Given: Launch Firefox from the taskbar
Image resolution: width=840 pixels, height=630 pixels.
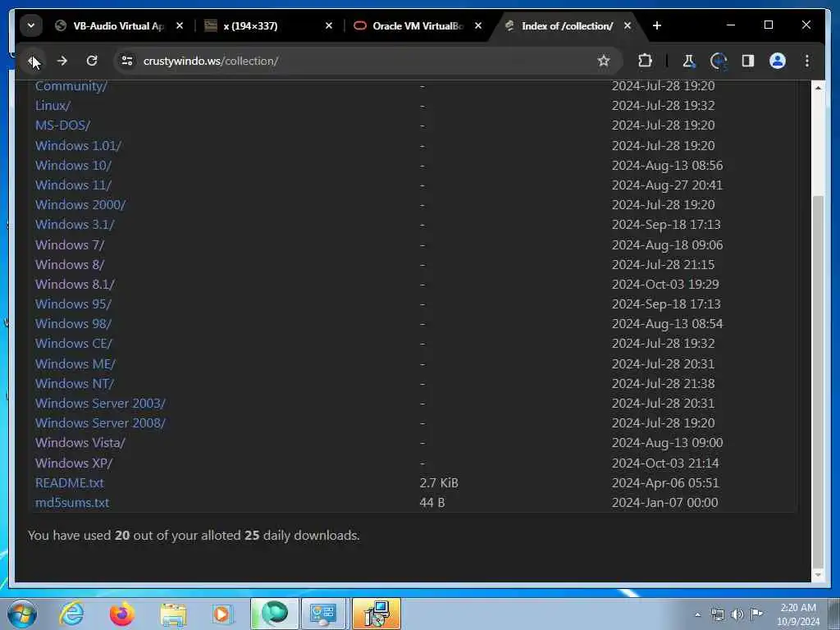Looking at the screenshot, I should 122,614.
